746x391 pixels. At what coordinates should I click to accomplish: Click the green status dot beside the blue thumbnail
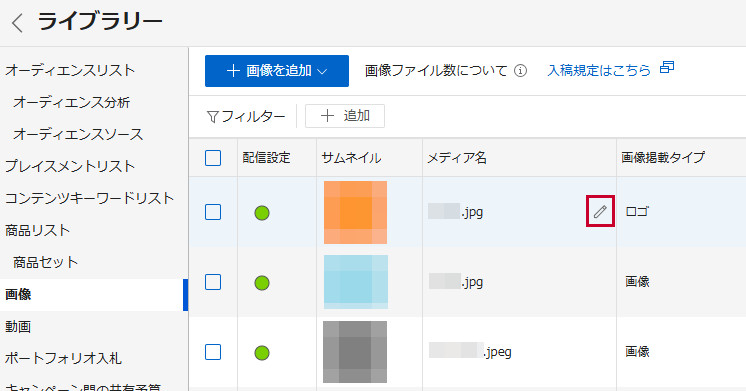coord(262,283)
